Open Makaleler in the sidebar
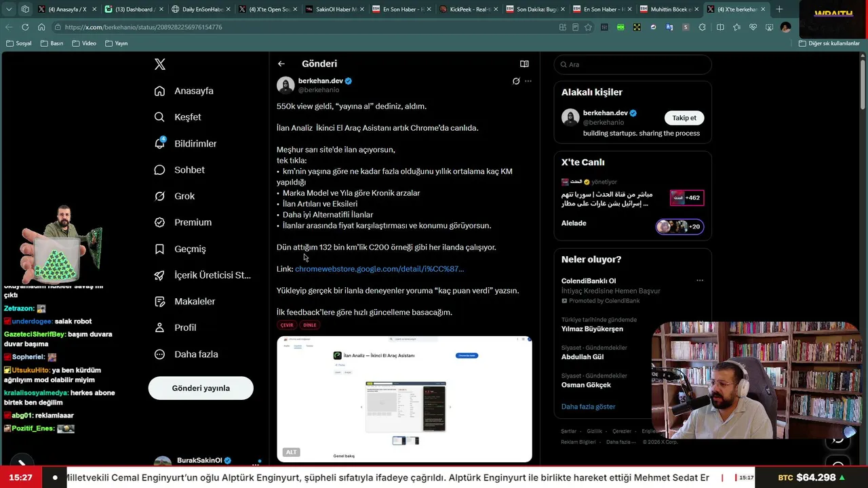Image resolution: width=868 pixels, height=488 pixels. click(x=184, y=302)
